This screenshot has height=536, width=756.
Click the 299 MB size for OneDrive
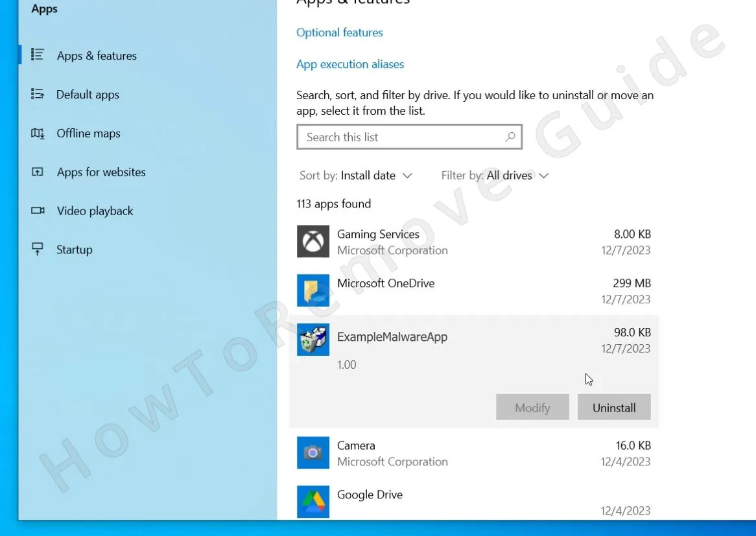[x=632, y=283]
